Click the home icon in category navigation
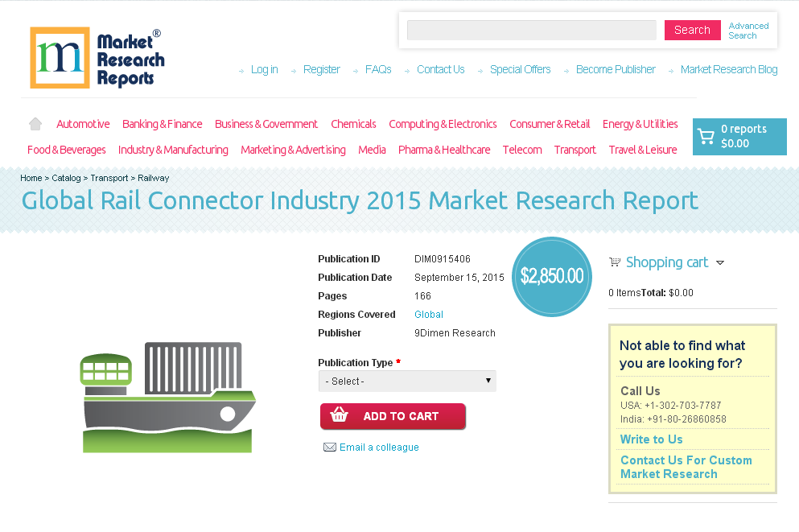The height and width of the screenshot is (532, 799). [35, 124]
